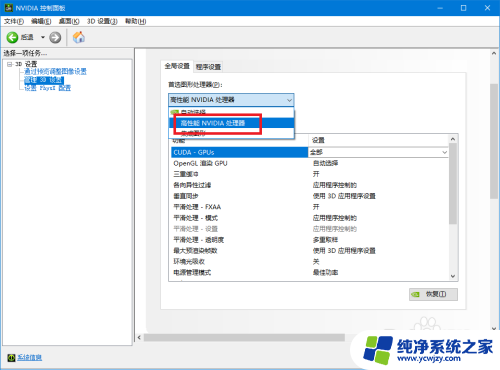Select the 各向异性过滤 setting row
Image resolution: width=500 pixels, height=370 pixels.
pyautogui.click(x=309, y=185)
